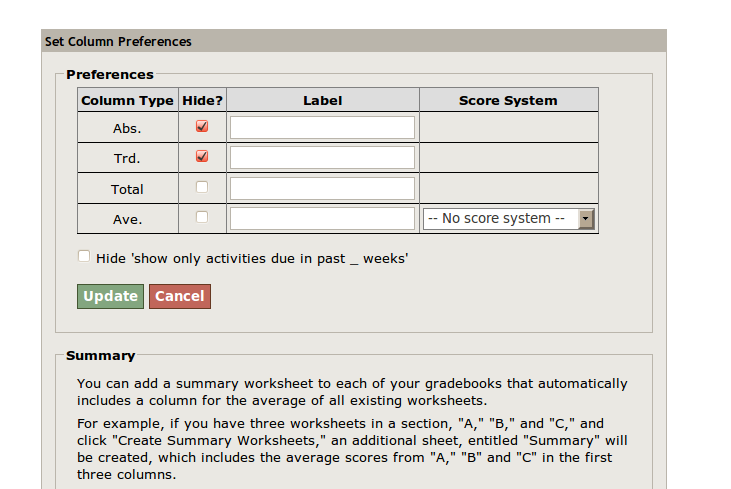Screen dimensions: 731x489
Task: Click the Update button
Action: coord(110,296)
